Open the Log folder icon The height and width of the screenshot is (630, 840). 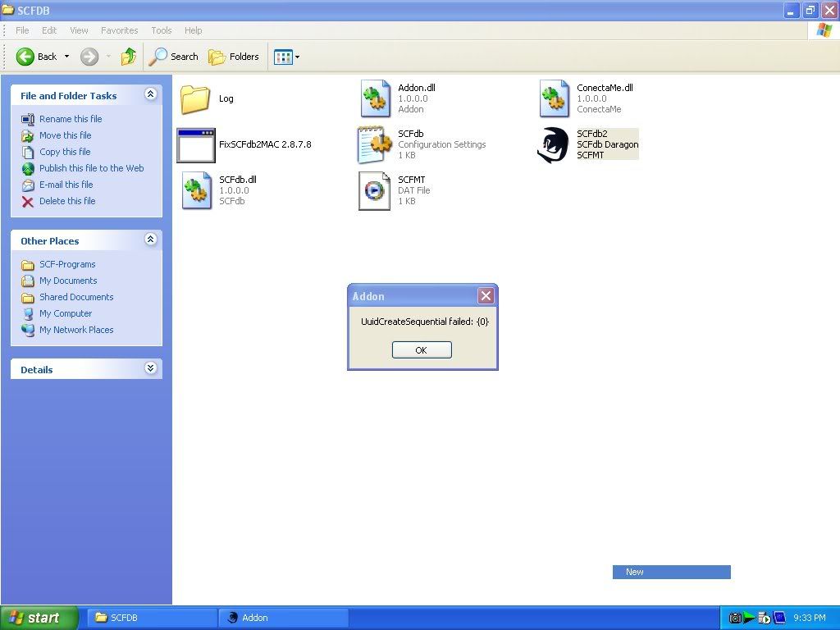coord(195,99)
